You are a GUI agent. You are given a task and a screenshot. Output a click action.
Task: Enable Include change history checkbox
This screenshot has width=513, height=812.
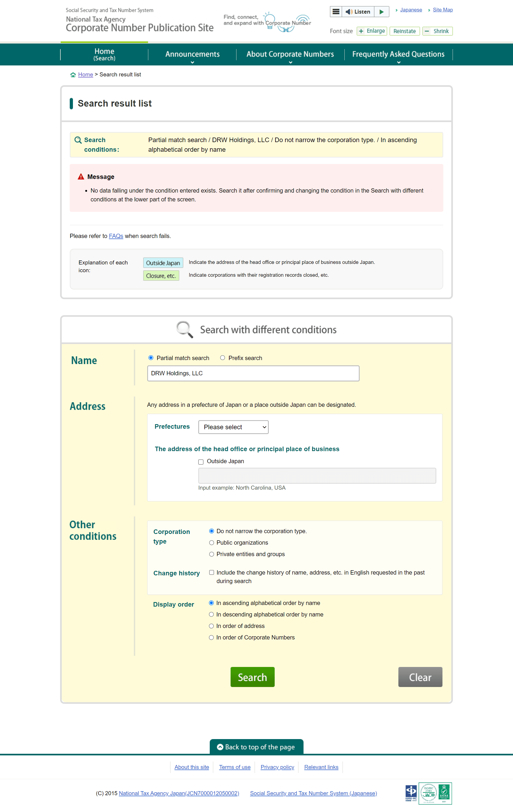point(212,571)
